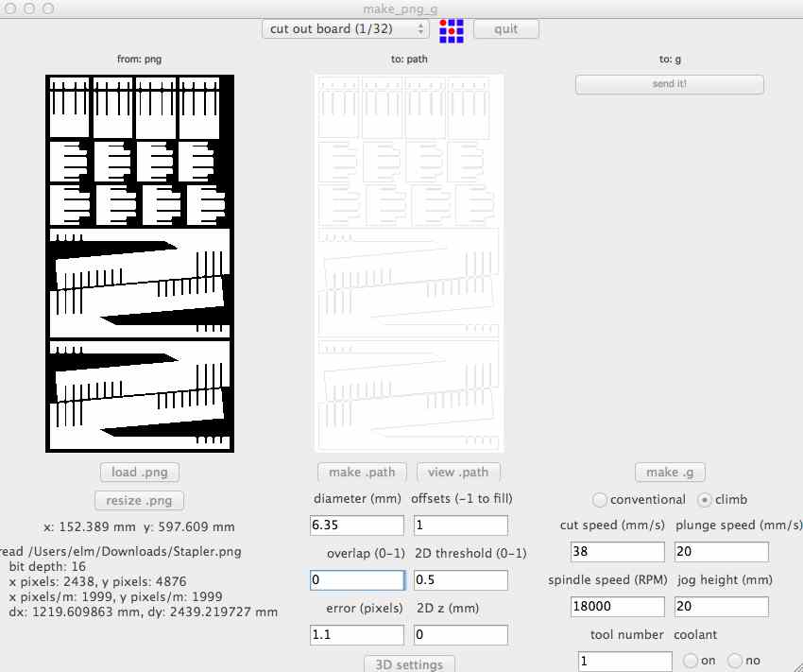
Task: Click the x: 152.389 mm y: 597.609 mm readout
Action: (139, 527)
